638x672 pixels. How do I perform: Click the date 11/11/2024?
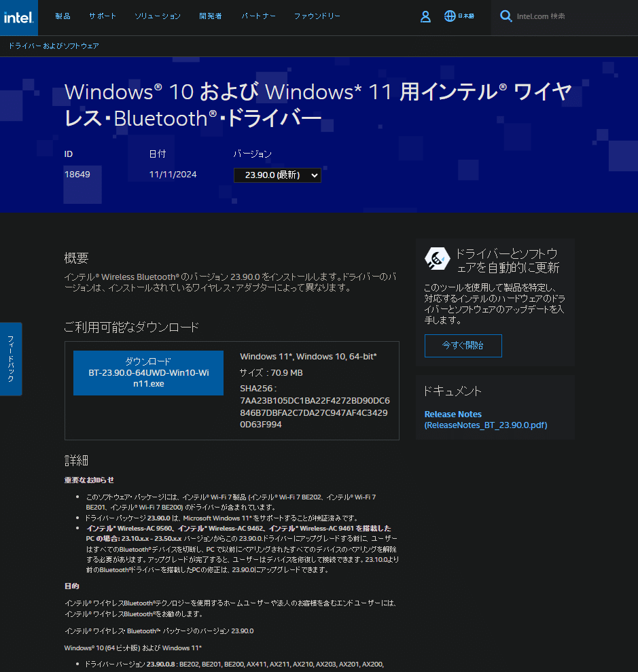click(173, 175)
